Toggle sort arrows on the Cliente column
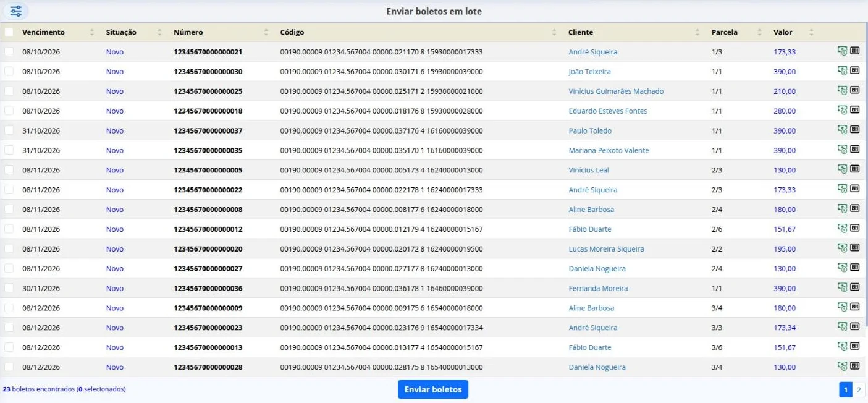The height and width of the screenshot is (403, 868). point(697,32)
